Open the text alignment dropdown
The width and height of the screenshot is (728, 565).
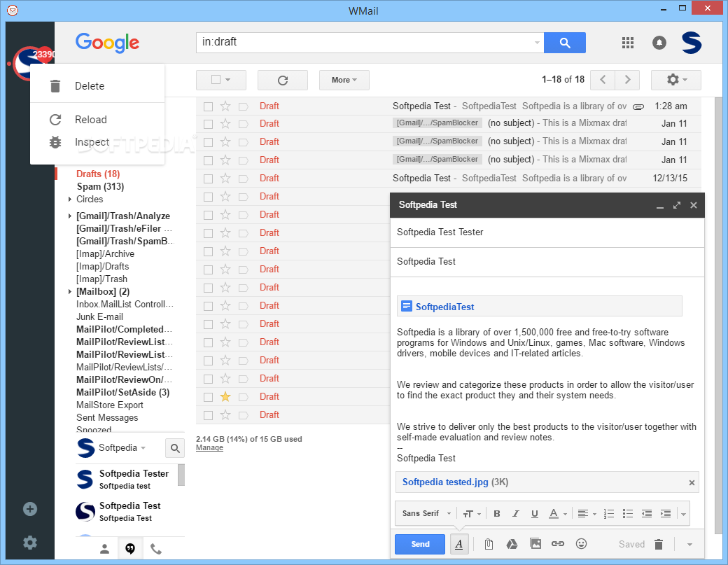pyautogui.click(x=587, y=513)
